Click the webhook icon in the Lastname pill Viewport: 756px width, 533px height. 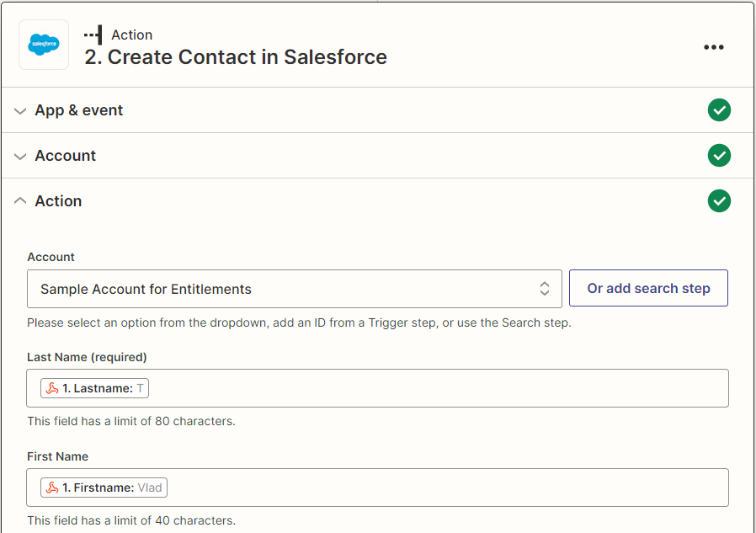(52, 388)
